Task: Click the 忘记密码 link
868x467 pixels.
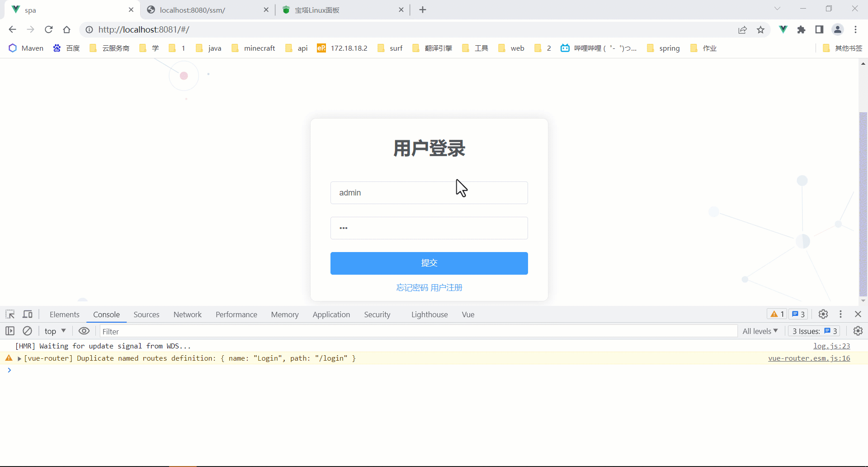Action: (x=412, y=288)
